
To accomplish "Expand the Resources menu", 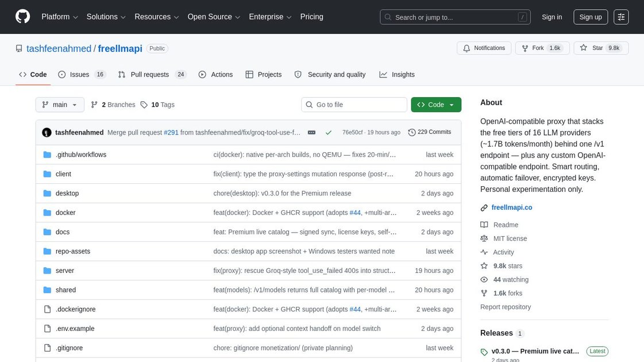I will (x=156, y=17).
